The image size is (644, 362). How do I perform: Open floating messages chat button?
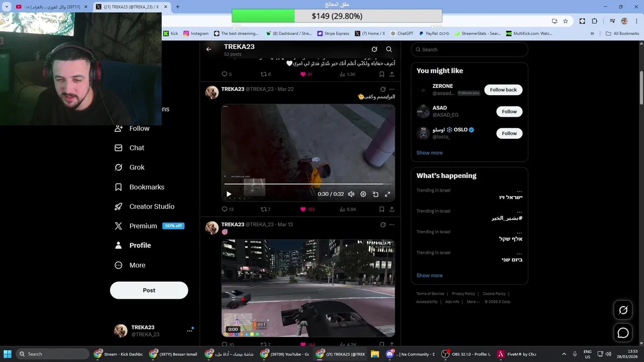pos(623,333)
